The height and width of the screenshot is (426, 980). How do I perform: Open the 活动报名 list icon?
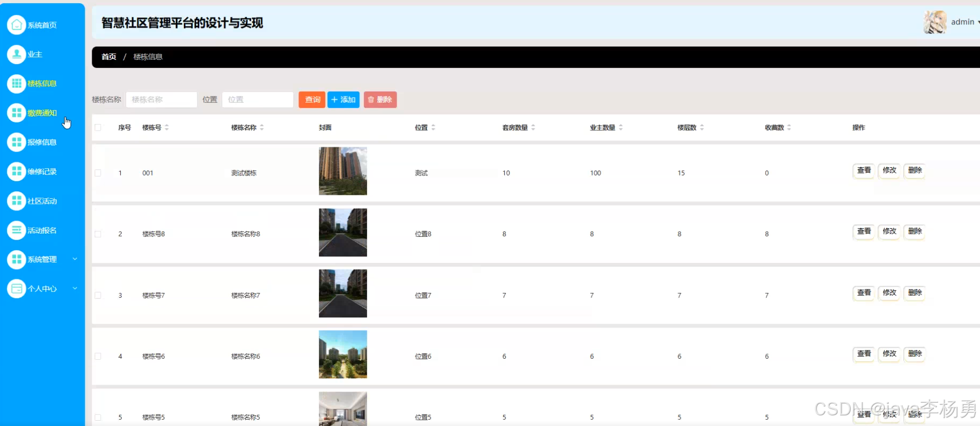pos(16,230)
